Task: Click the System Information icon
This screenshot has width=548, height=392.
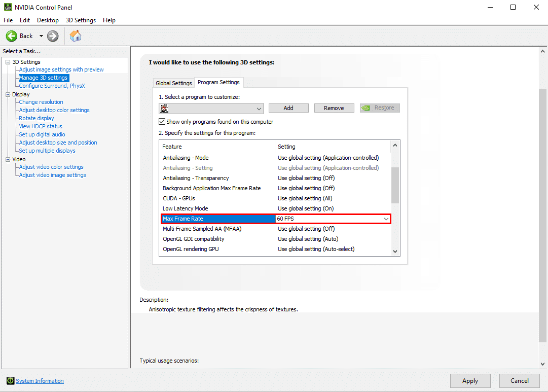Action: point(11,381)
